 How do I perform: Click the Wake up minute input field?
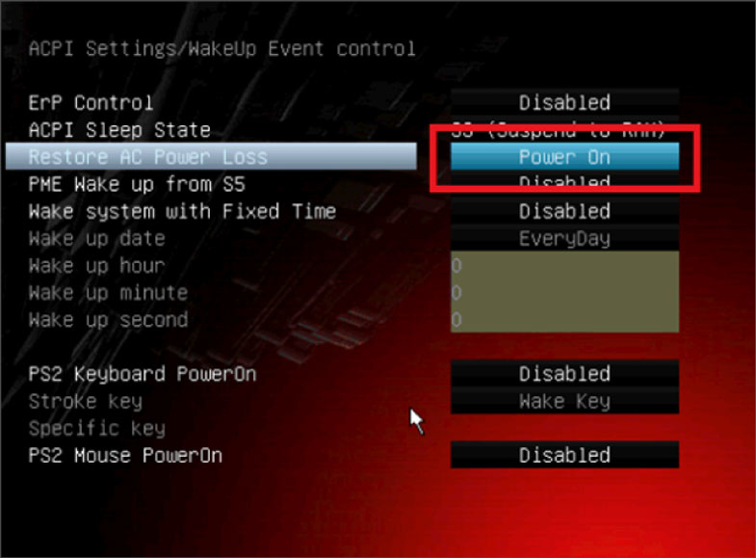564,292
